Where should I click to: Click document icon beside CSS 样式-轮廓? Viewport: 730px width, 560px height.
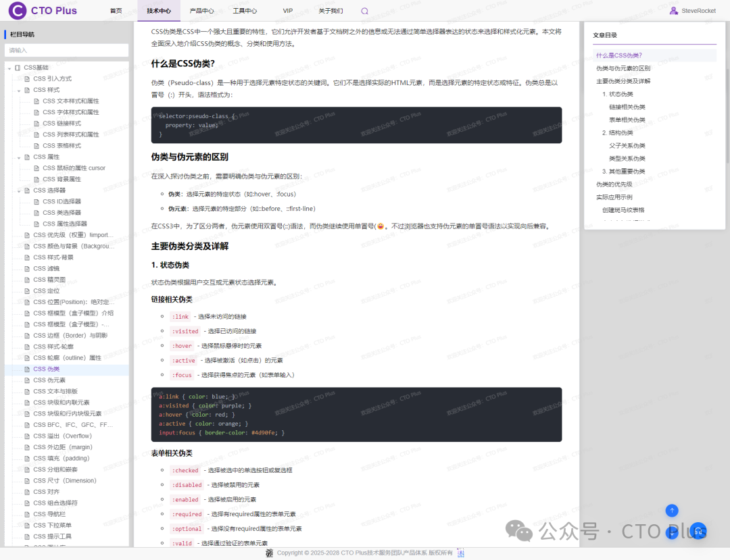(x=27, y=347)
